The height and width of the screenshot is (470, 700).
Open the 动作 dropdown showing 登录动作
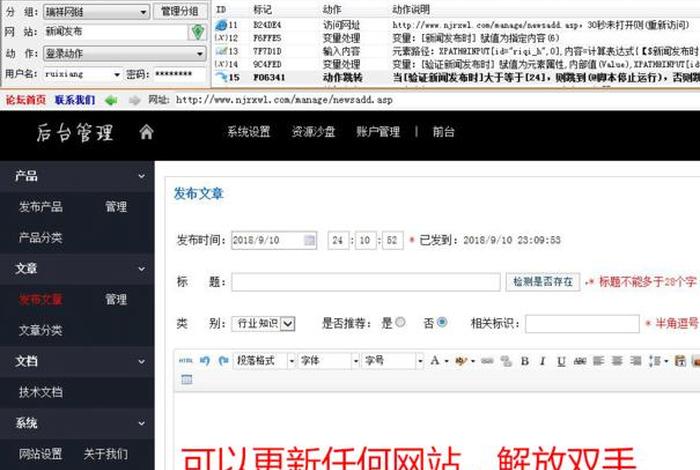[x=124, y=54]
